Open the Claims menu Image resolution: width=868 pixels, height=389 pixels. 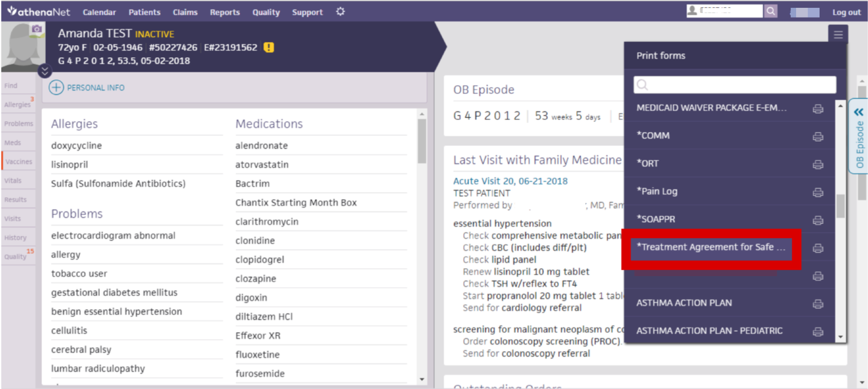click(x=185, y=12)
